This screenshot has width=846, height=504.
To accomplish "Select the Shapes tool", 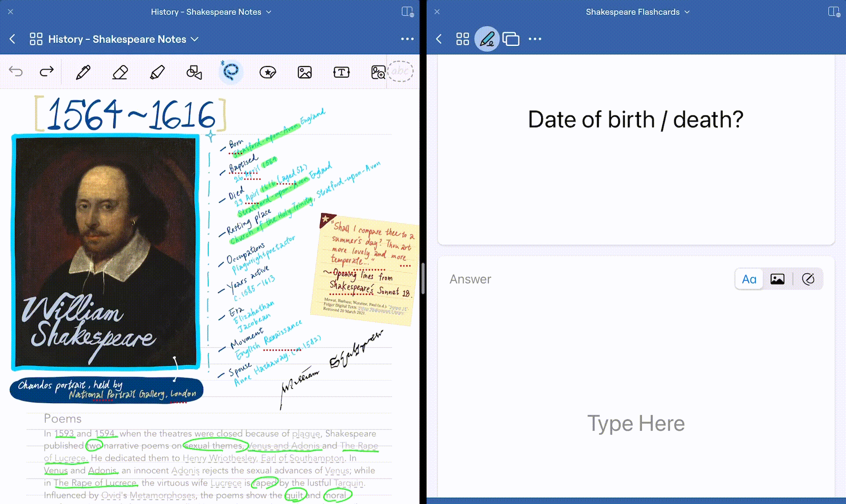I will tap(194, 72).
